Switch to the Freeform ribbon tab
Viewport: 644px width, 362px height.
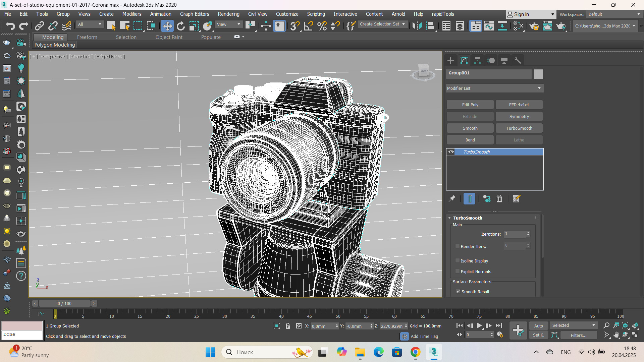[87, 37]
